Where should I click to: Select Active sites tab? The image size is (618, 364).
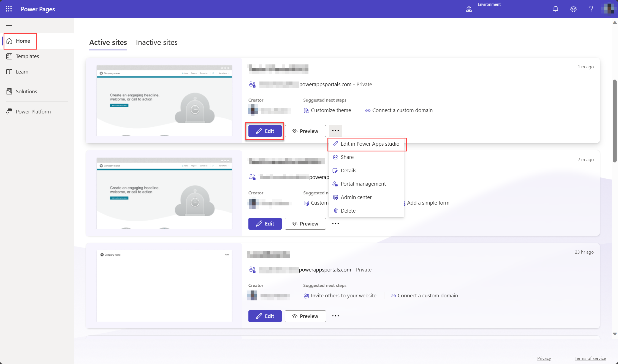pos(108,42)
